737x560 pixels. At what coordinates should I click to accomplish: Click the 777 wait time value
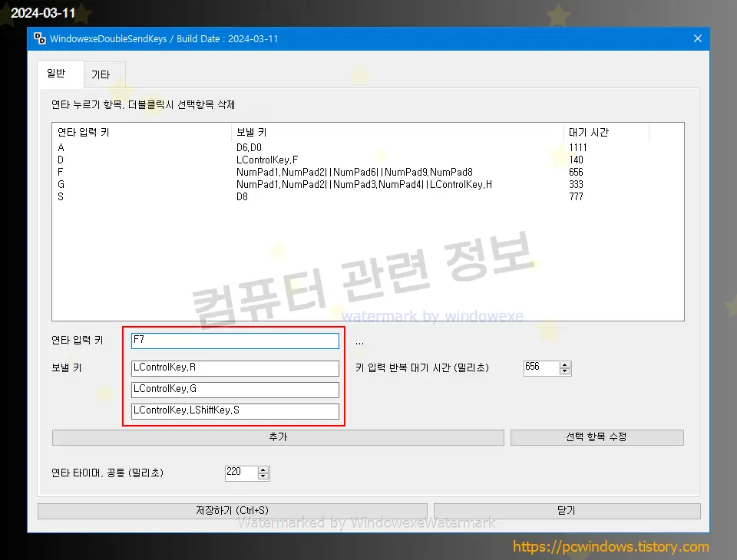click(576, 196)
